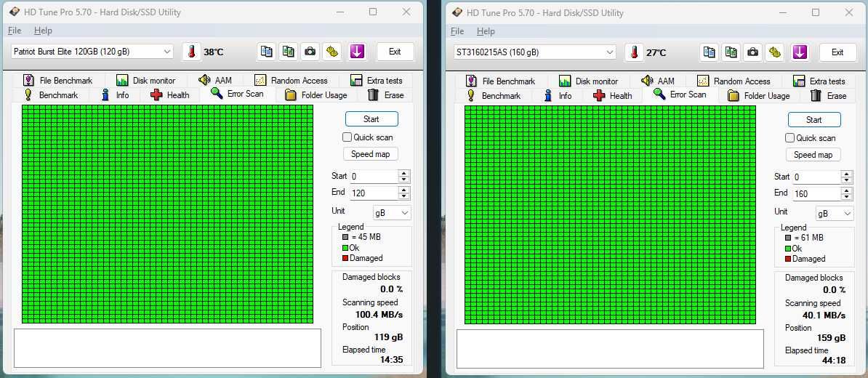This screenshot has width=868, height=378.
Task: Open Help menu in Patriot window
Action: click(43, 31)
